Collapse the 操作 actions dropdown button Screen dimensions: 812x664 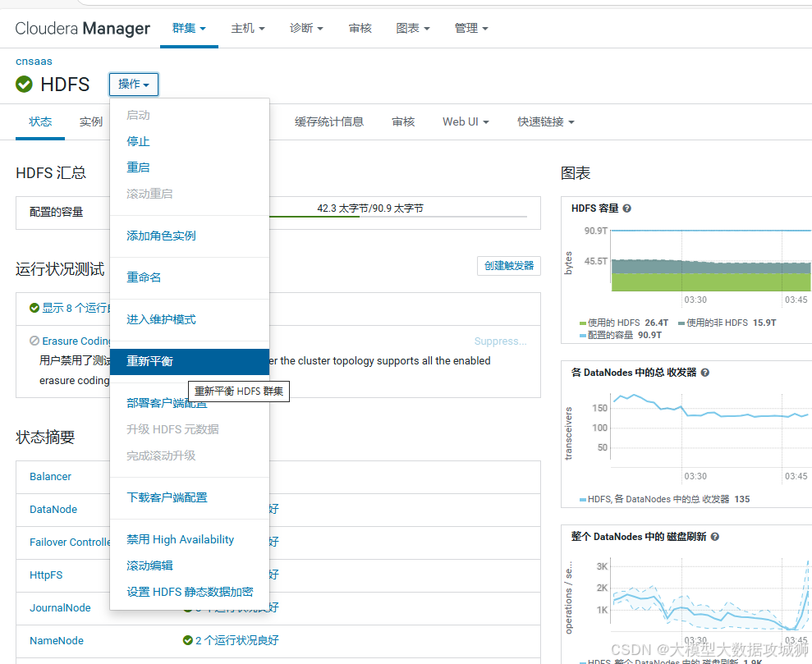click(134, 84)
